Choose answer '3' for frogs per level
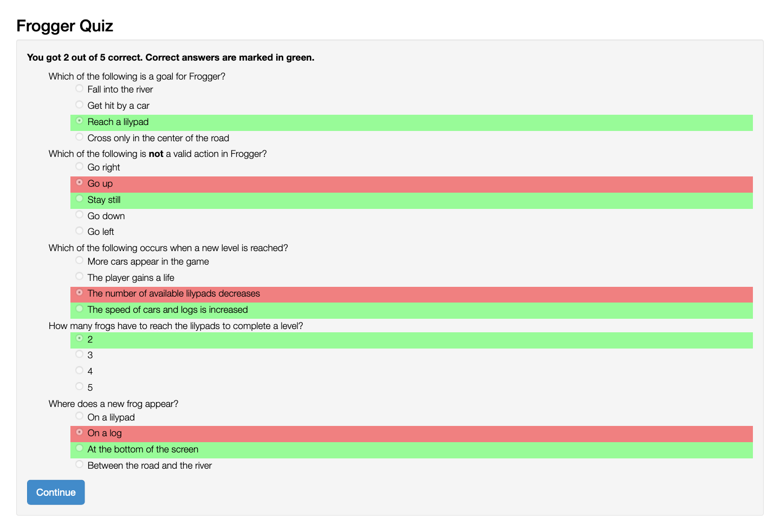This screenshot has height=532, width=780. (80, 354)
